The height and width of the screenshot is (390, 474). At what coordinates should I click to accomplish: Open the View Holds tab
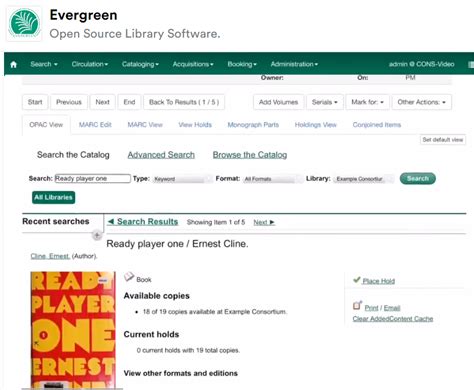195,125
